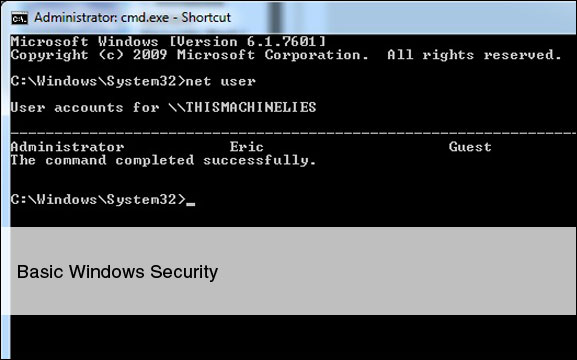577x360 pixels.
Task: Click the 'Basic Windows Security' caption
Action: click(117, 272)
